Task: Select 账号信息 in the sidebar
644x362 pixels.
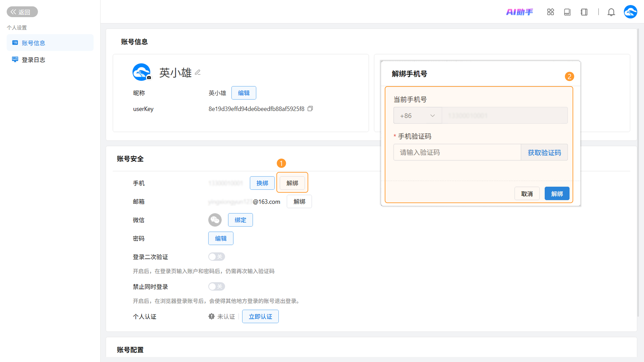Action: pos(33,43)
